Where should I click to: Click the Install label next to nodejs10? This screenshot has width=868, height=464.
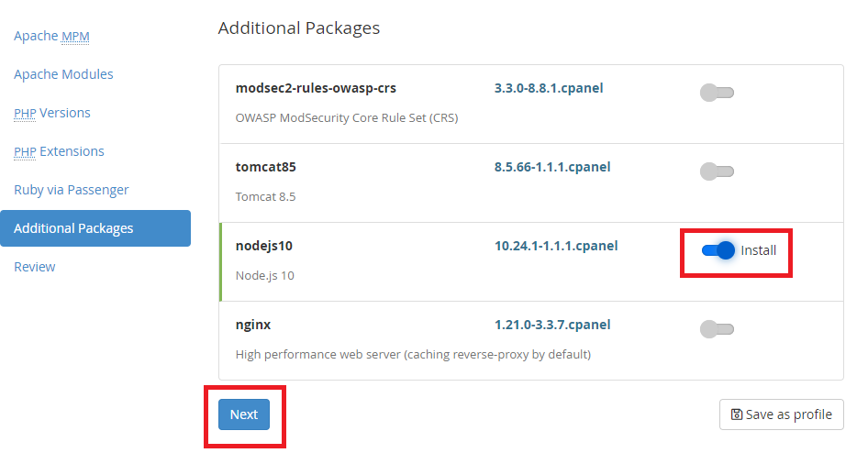(x=759, y=250)
